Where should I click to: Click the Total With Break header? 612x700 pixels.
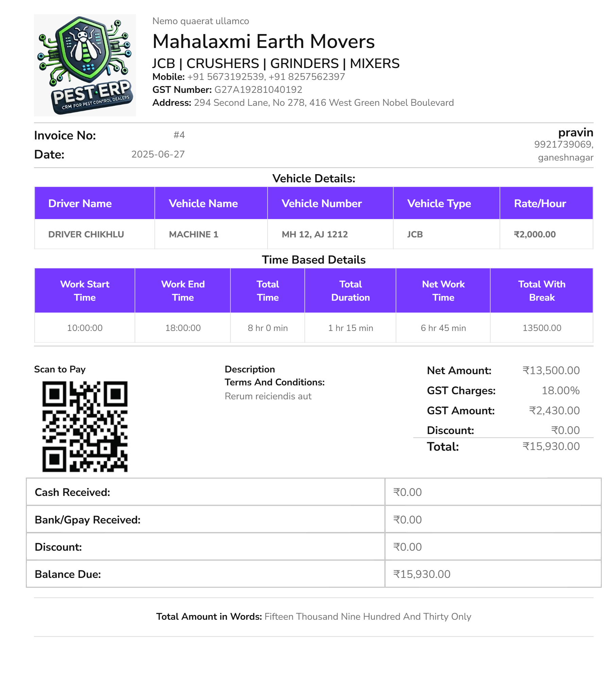(542, 290)
